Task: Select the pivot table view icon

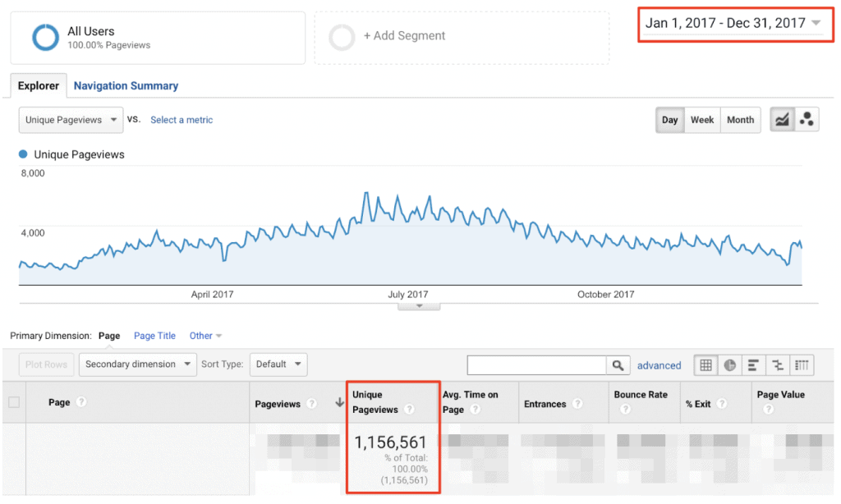Action: click(802, 365)
